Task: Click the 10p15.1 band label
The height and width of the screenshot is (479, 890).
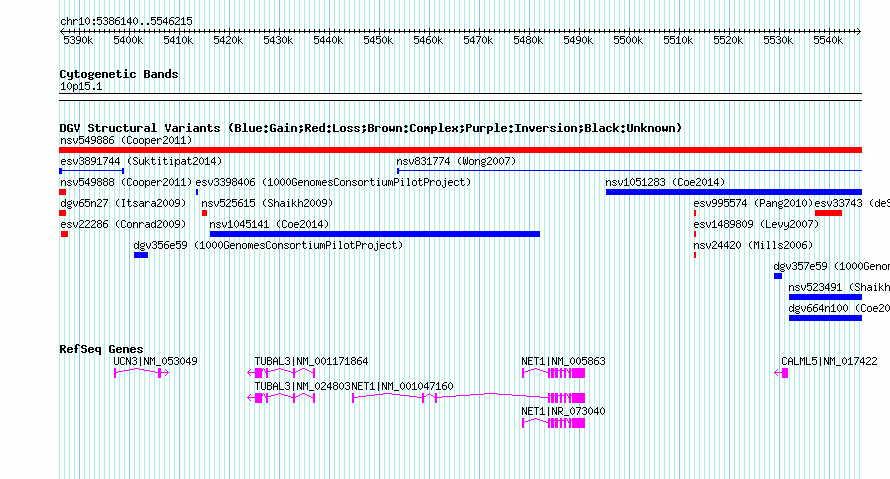Action: [x=81, y=86]
